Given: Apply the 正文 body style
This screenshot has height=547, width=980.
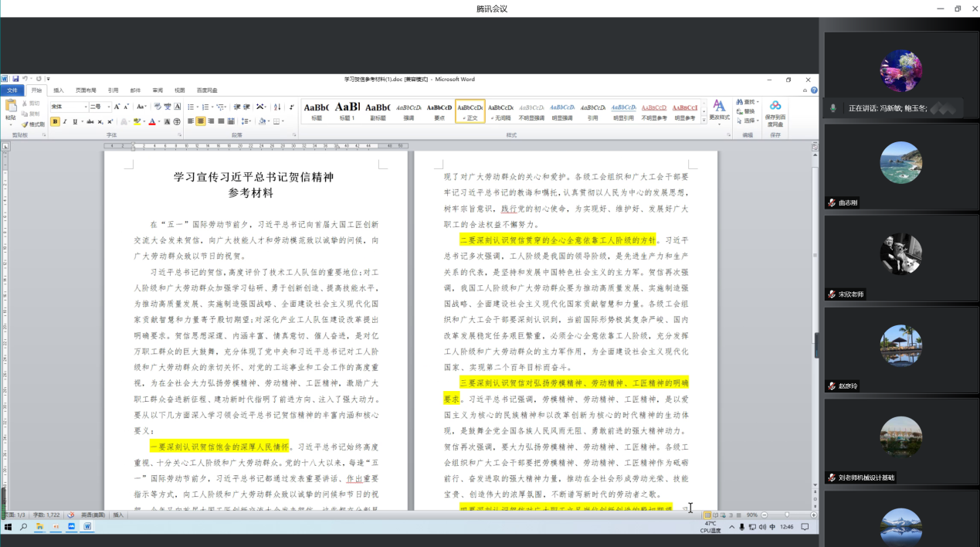Looking at the screenshot, I should [470, 110].
